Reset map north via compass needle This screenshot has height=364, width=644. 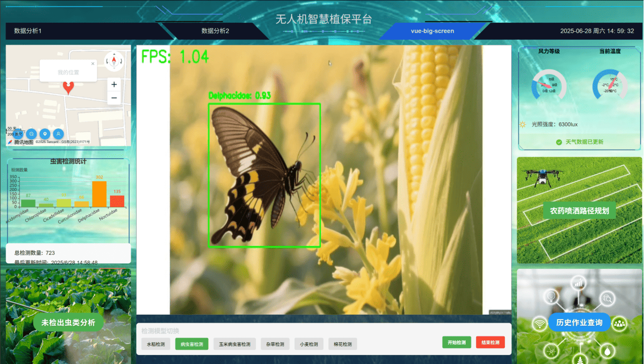[114, 61]
